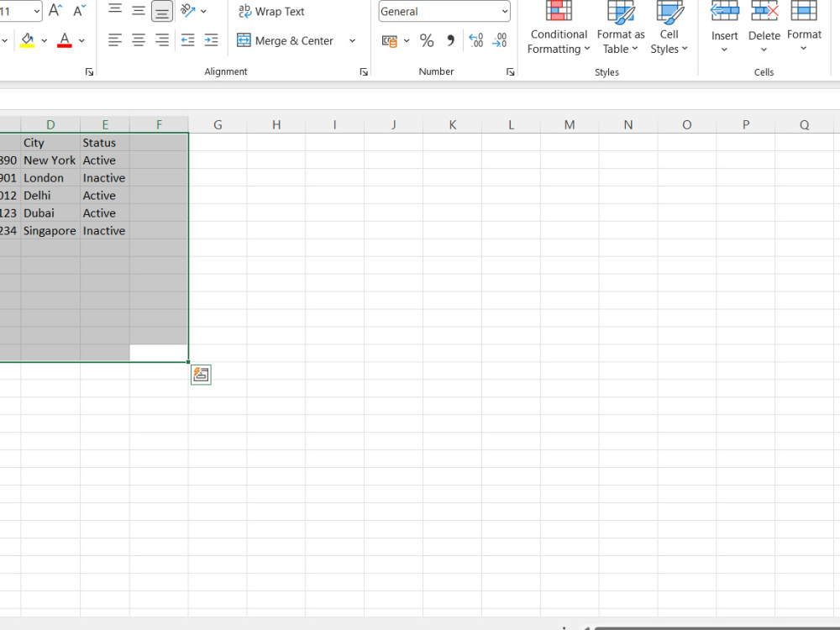Increase indent
This screenshot has width=840, height=630.
click(x=211, y=40)
